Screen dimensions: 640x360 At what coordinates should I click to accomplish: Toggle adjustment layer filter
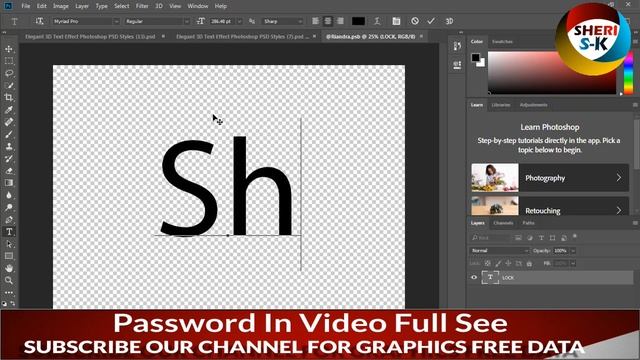(x=530, y=238)
